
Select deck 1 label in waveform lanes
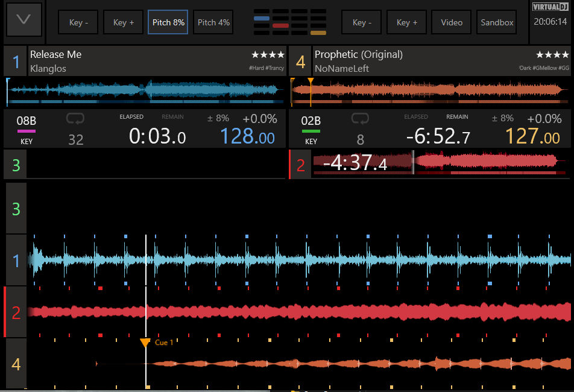coord(16,261)
